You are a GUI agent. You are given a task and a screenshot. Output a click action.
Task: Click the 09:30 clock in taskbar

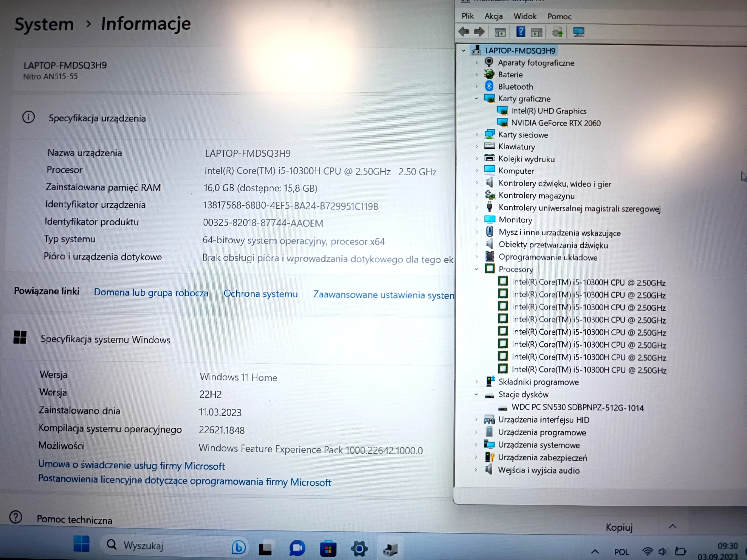728,546
